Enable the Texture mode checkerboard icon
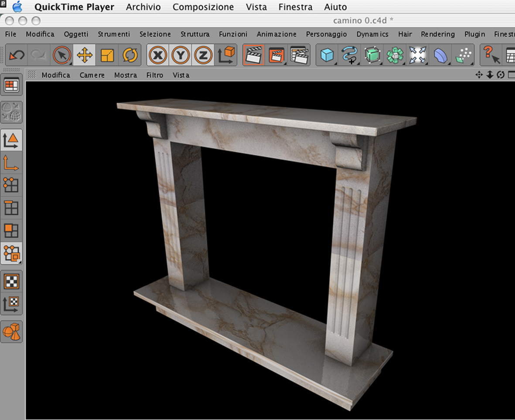Image resolution: width=515 pixels, height=420 pixels. point(11,281)
